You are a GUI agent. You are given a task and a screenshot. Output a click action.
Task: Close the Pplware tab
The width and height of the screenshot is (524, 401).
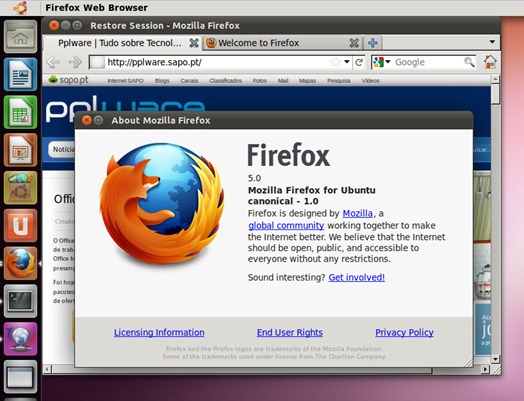point(194,43)
